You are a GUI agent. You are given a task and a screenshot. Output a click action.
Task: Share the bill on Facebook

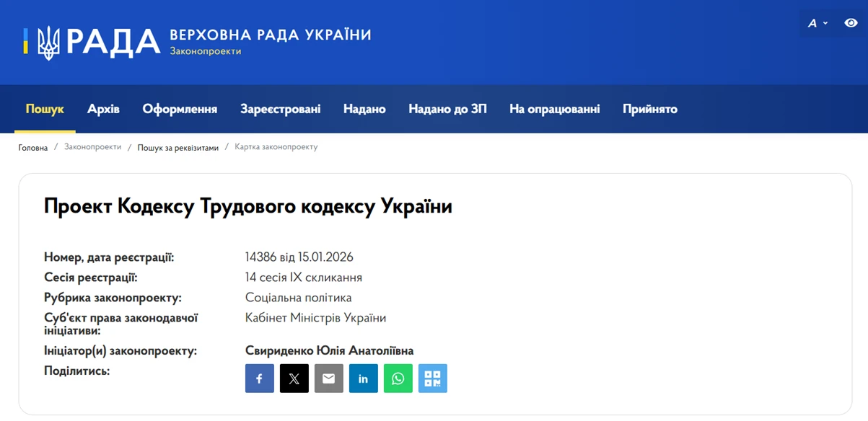[x=259, y=378]
